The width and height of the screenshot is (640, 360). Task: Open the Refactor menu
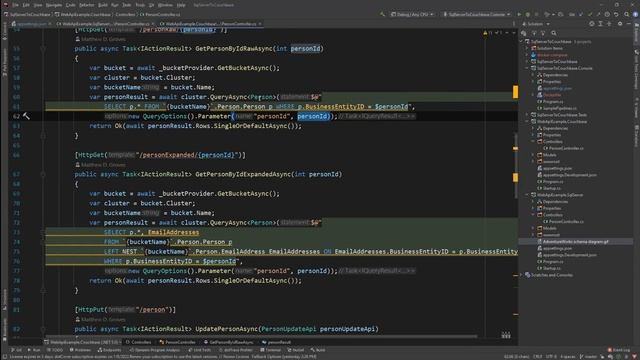tap(87, 5)
